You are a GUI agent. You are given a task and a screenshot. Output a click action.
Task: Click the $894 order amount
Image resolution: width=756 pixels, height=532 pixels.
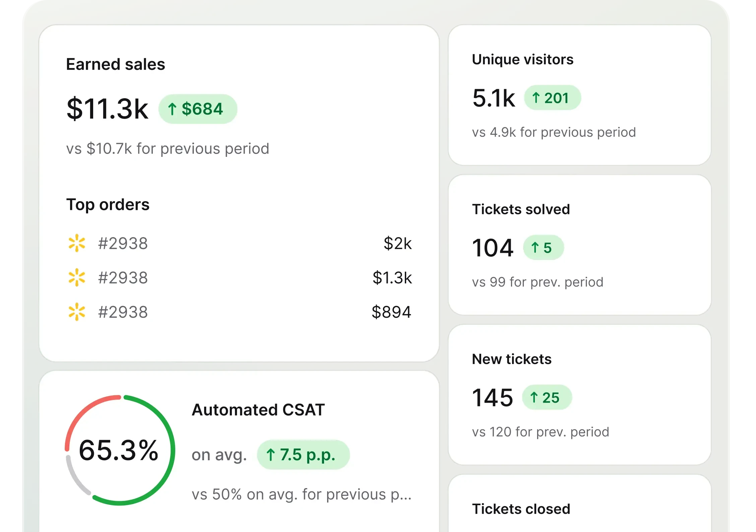(x=391, y=312)
